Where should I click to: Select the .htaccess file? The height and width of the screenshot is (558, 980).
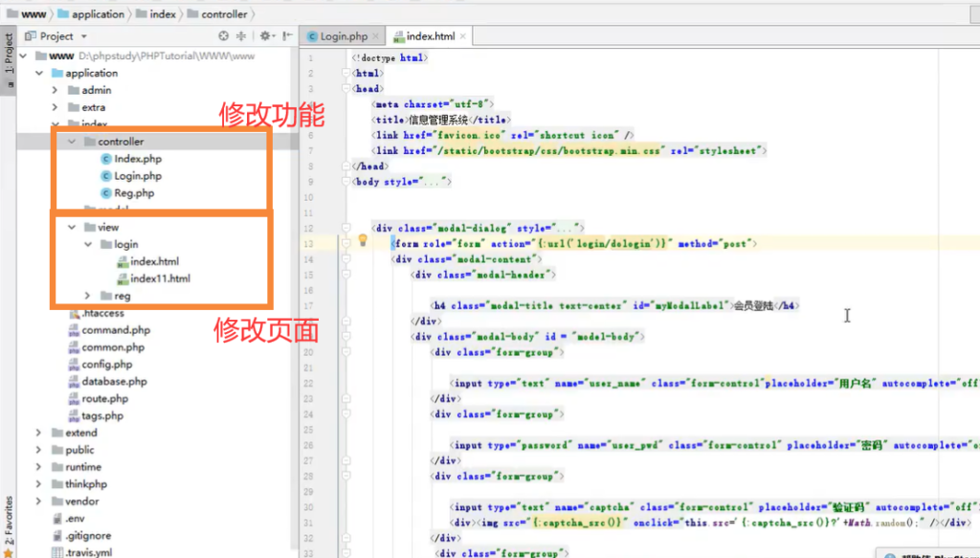click(97, 313)
